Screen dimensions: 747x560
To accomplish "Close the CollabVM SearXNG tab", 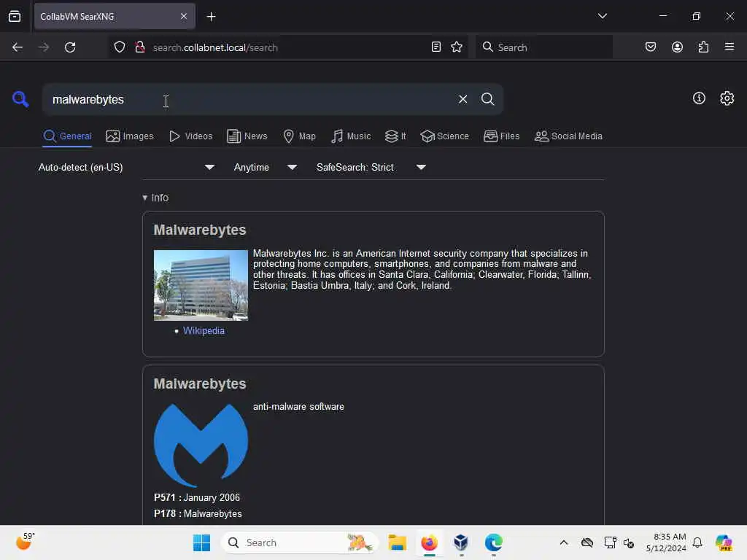I will 184,17.
